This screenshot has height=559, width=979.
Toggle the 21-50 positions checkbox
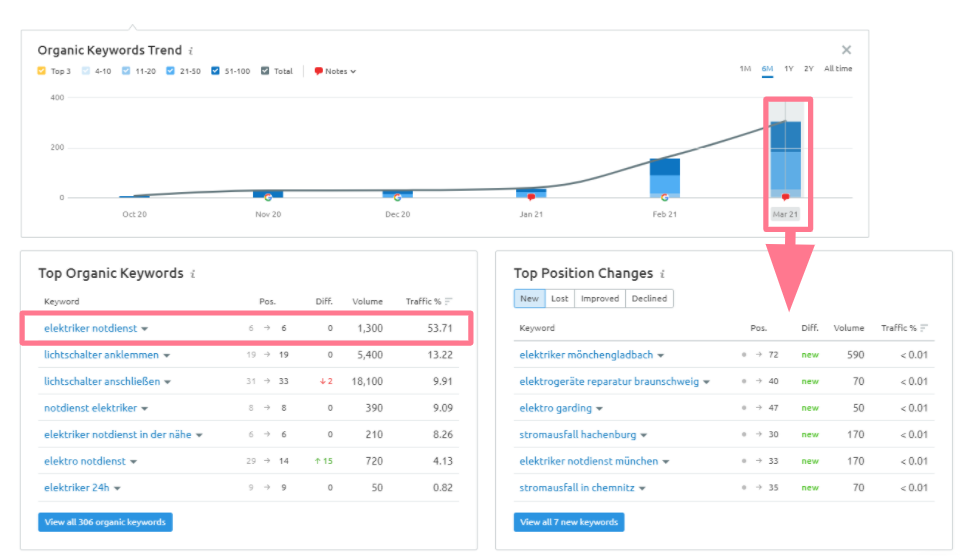[170, 71]
